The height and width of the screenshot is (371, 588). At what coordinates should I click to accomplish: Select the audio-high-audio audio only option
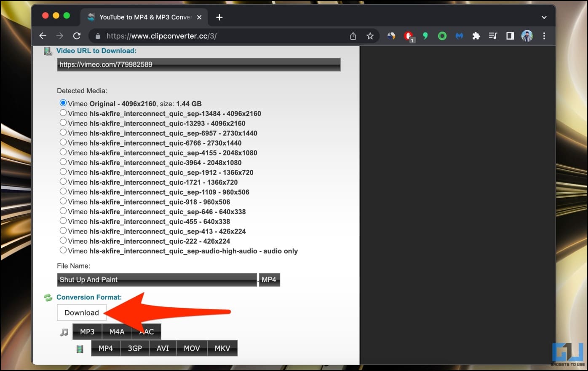[63, 250]
